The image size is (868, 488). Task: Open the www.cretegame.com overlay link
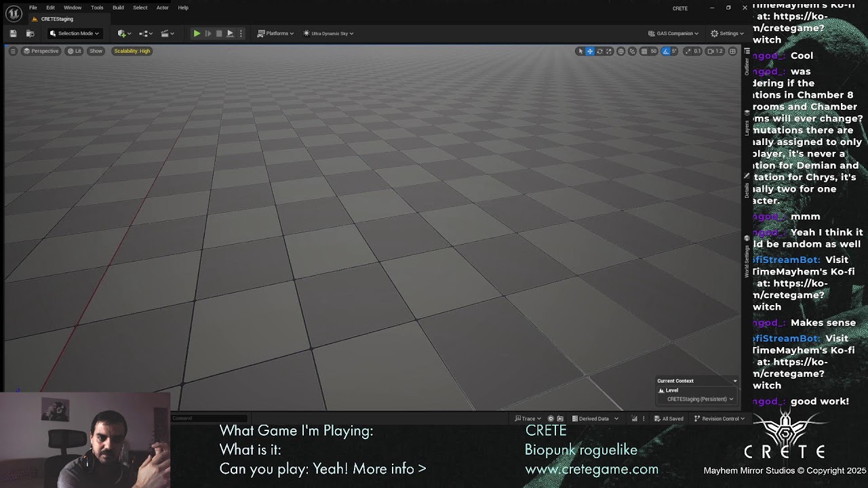pyautogui.click(x=591, y=469)
